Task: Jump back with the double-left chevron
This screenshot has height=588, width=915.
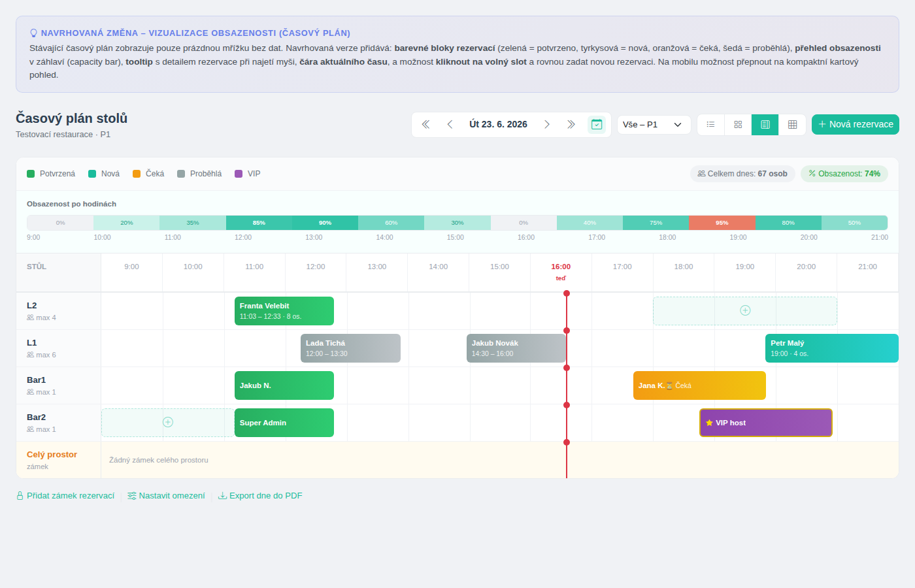Action: pyautogui.click(x=425, y=124)
